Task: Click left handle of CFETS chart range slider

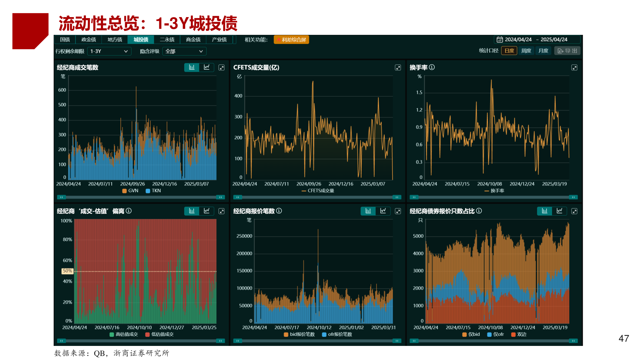Action: click(x=237, y=197)
